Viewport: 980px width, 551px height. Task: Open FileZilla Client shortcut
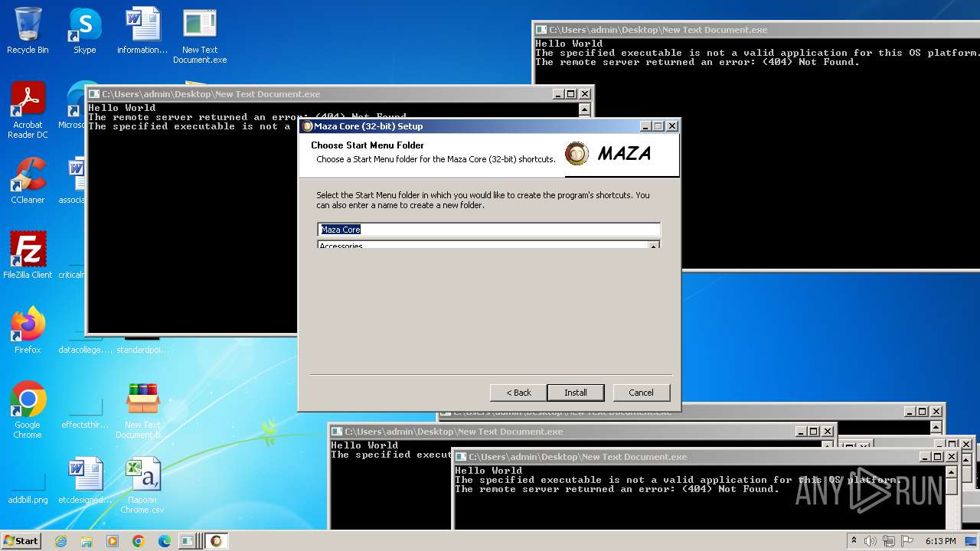point(28,255)
